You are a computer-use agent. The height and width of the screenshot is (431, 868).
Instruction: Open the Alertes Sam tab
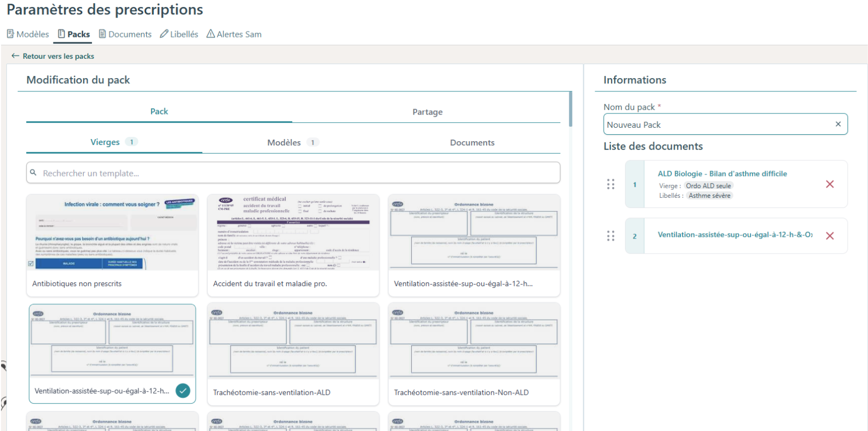(x=234, y=34)
